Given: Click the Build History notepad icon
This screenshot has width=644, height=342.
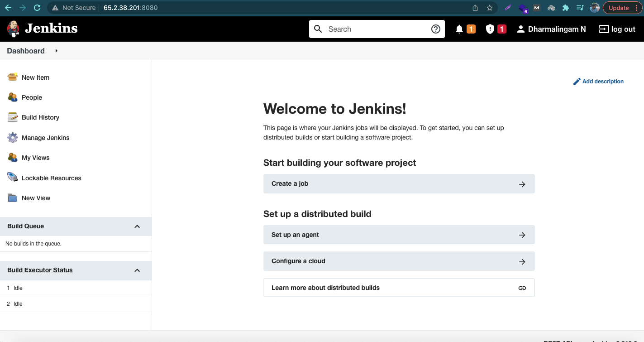Looking at the screenshot, I should pyautogui.click(x=13, y=117).
